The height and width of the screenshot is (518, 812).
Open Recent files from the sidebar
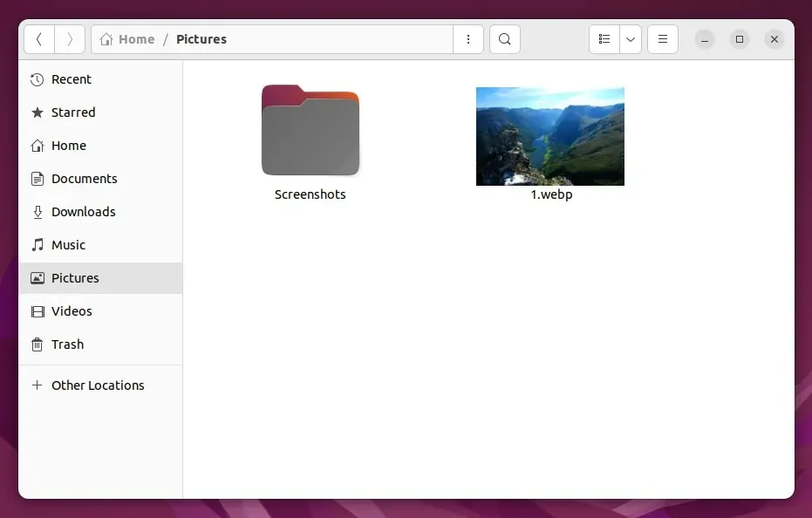point(70,79)
